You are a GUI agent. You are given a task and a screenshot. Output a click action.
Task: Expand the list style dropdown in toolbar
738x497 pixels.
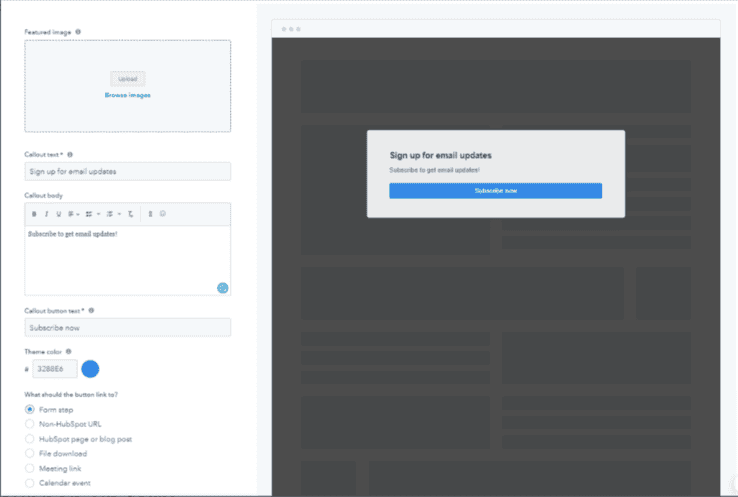tap(92, 214)
